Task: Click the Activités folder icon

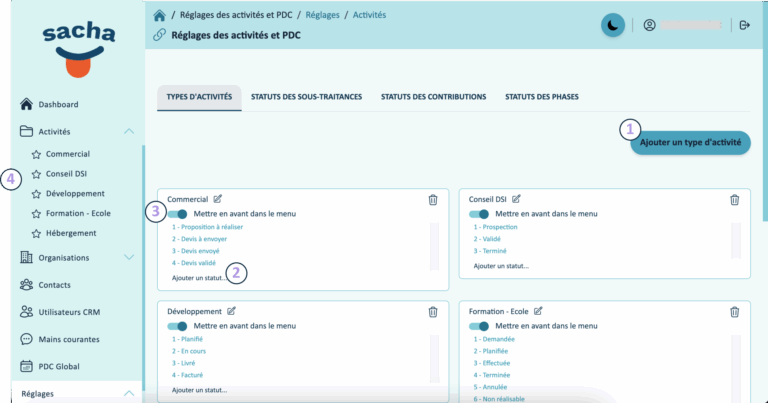Action: [26, 131]
